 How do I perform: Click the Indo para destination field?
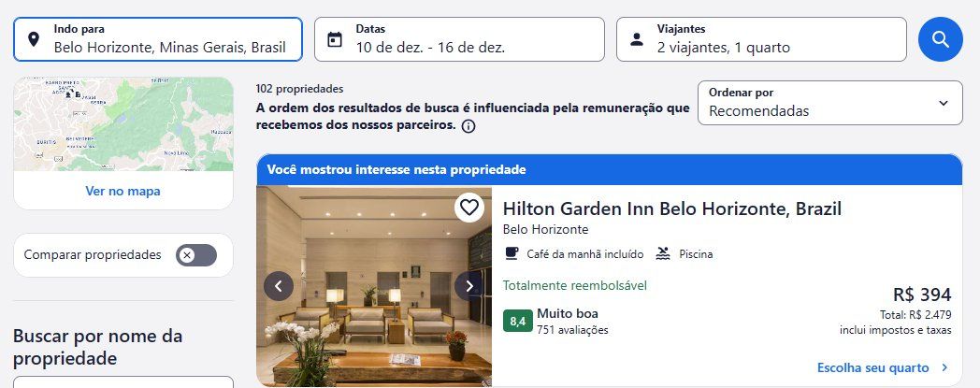tap(158, 39)
